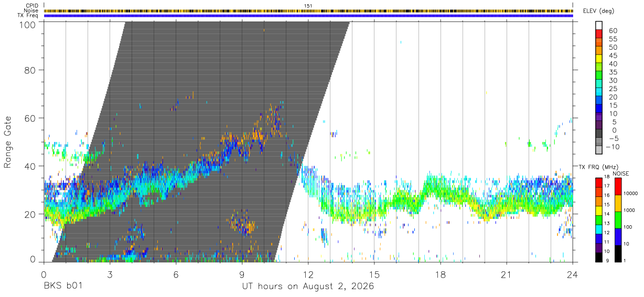
Task: Select the white top elevation swatch above 60
Action: (599, 25)
